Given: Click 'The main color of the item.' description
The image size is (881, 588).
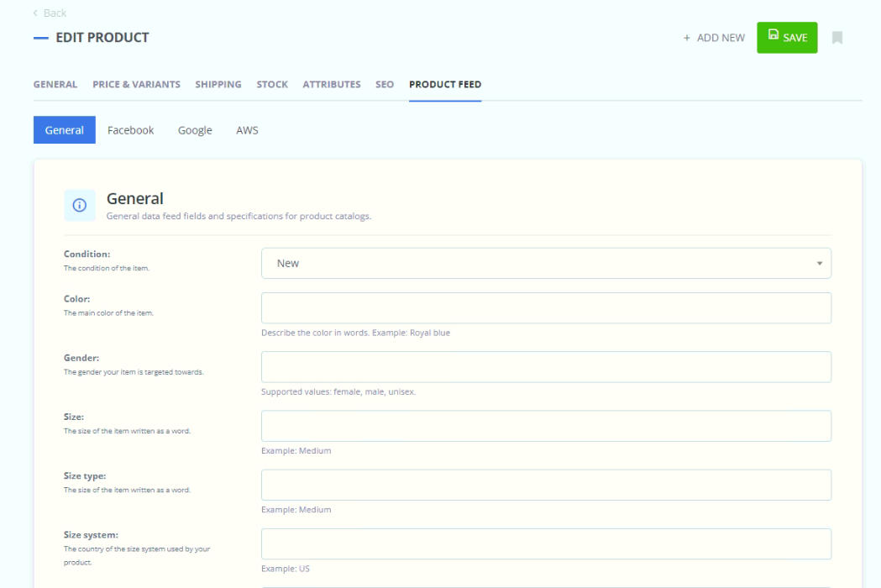Looking at the screenshot, I should pos(108,313).
